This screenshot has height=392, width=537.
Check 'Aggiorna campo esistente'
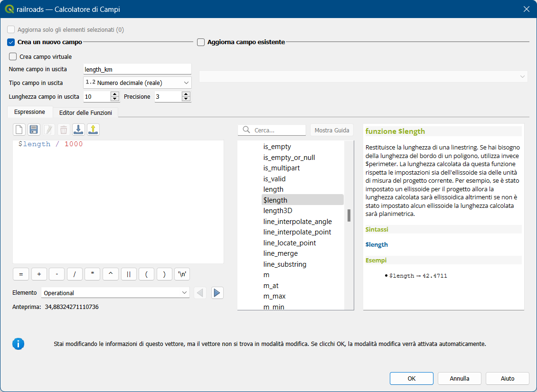pyautogui.click(x=201, y=42)
